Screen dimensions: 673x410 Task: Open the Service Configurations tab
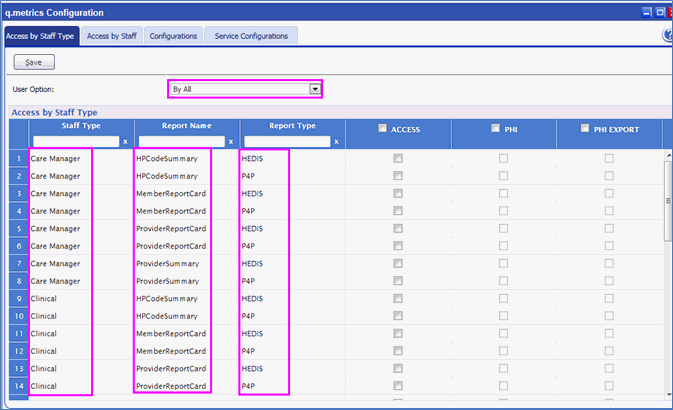coord(251,36)
